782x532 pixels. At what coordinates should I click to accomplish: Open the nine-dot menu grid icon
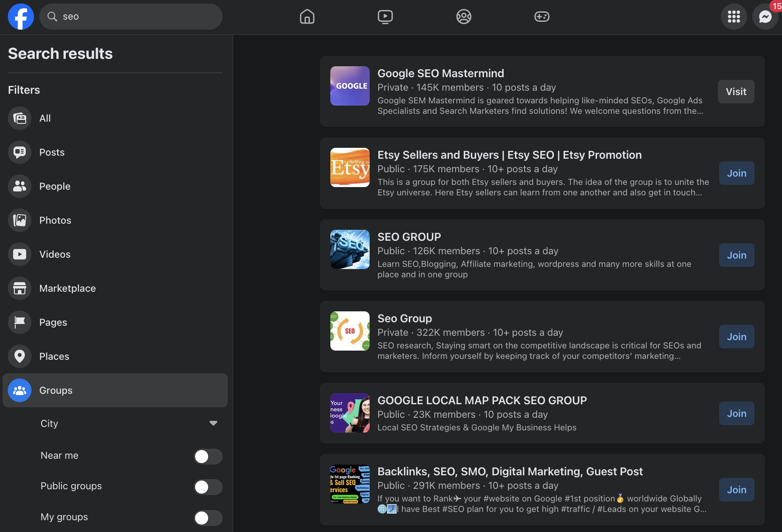tap(734, 17)
